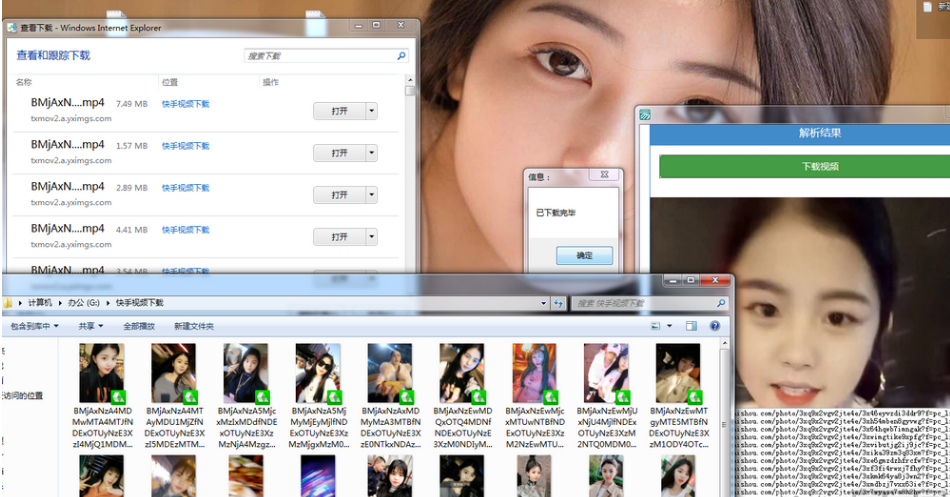Click the IE icon in 查看下载 title bar
Viewport: 950px width, 497px height.
point(12,28)
